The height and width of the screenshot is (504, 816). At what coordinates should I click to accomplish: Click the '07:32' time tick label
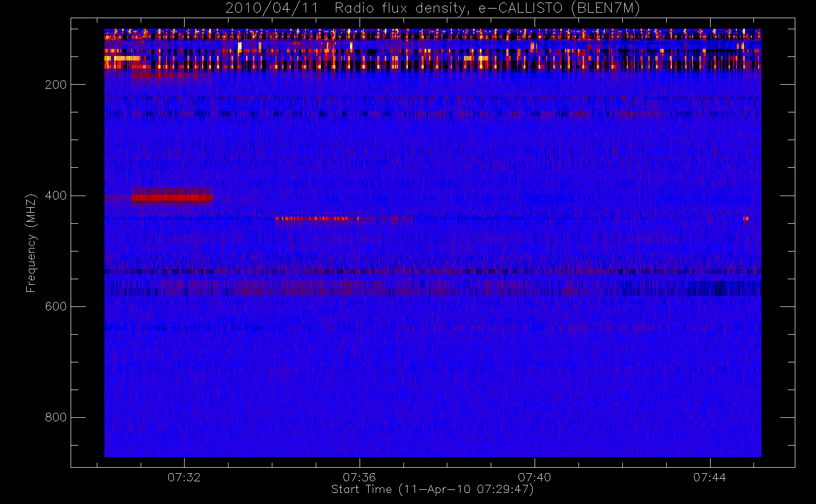(184, 477)
